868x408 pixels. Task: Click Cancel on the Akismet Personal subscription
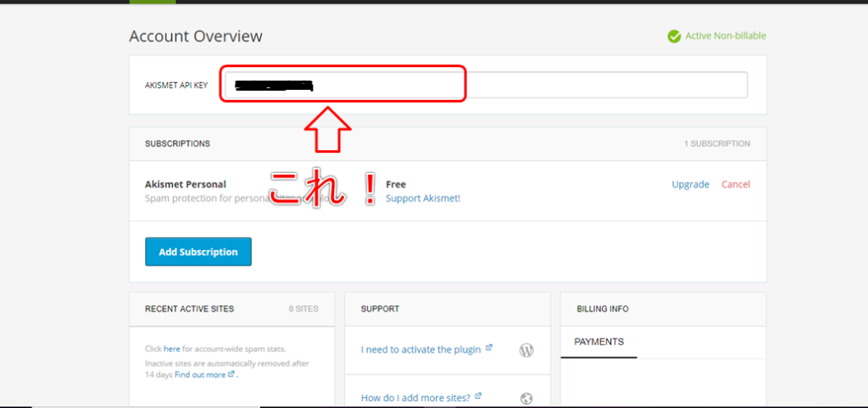point(736,184)
